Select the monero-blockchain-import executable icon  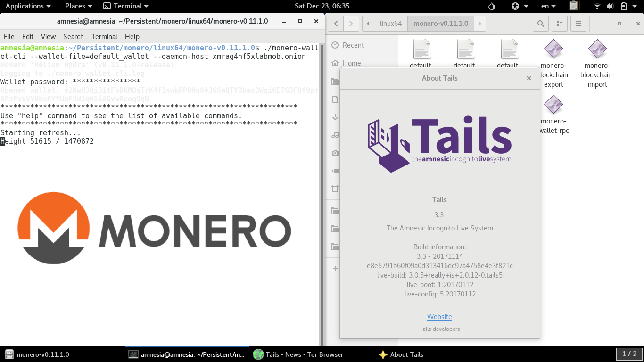(597, 49)
